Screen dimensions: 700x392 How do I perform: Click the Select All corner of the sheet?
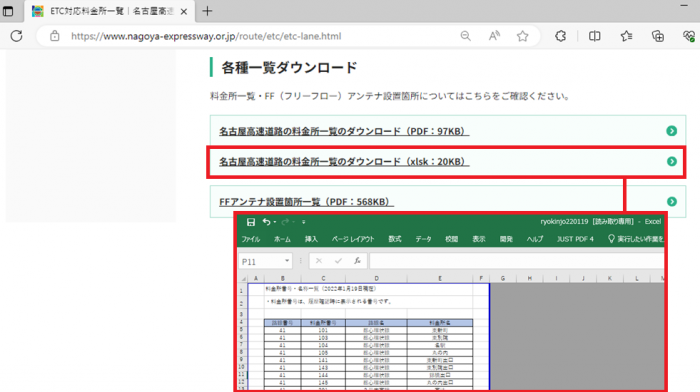point(244,279)
